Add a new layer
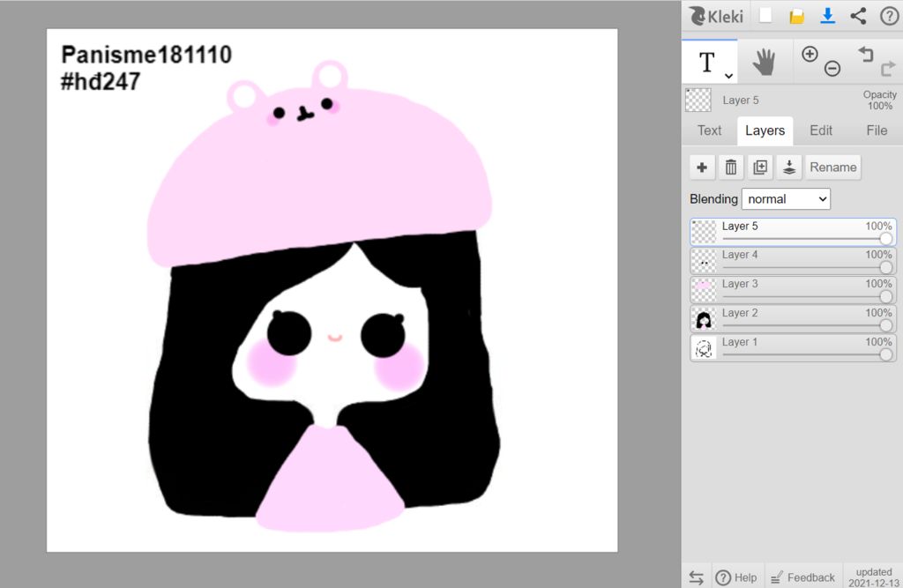Screen dimensions: 903x588 click(x=702, y=167)
